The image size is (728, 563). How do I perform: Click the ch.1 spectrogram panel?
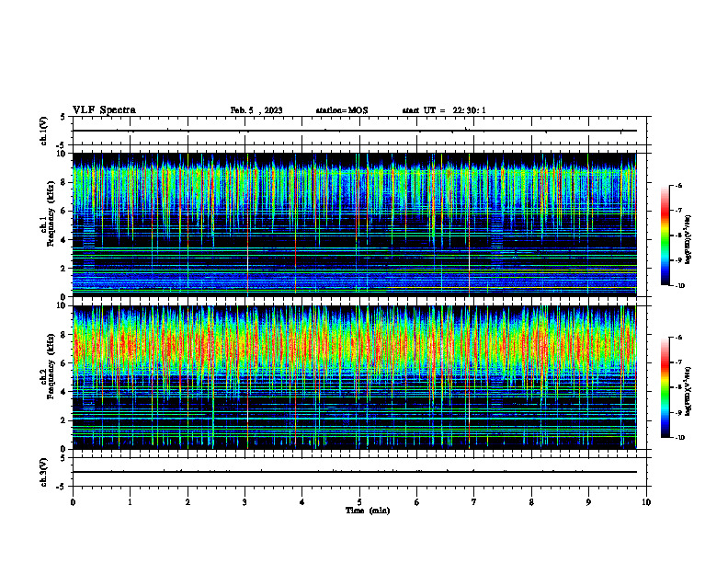pyautogui.click(x=354, y=224)
